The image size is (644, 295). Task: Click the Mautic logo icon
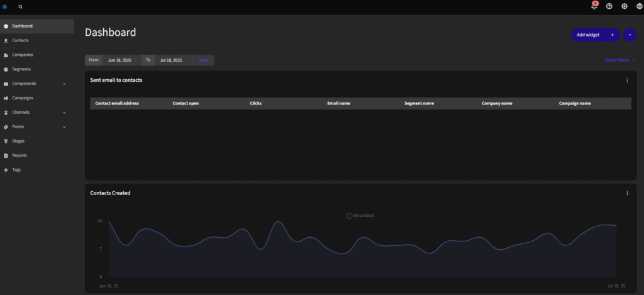5,6
